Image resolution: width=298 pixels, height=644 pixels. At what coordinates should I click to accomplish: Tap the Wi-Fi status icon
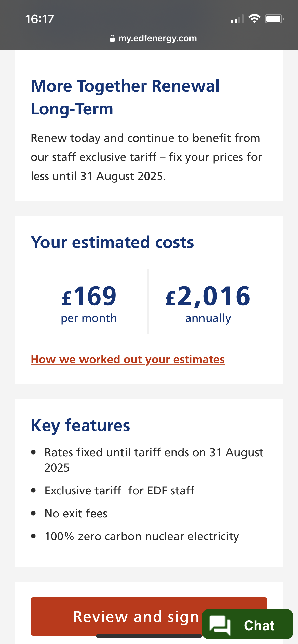(x=254, y=19)
